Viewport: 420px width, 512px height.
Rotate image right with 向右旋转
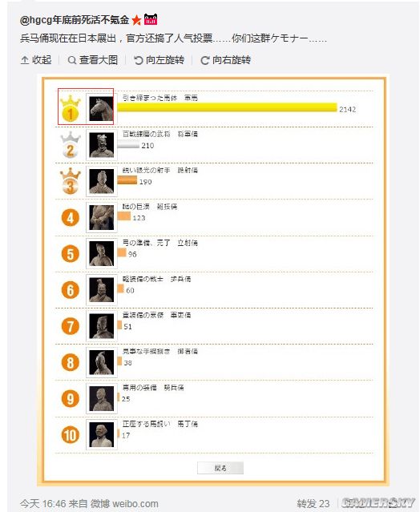pos(225,60)
